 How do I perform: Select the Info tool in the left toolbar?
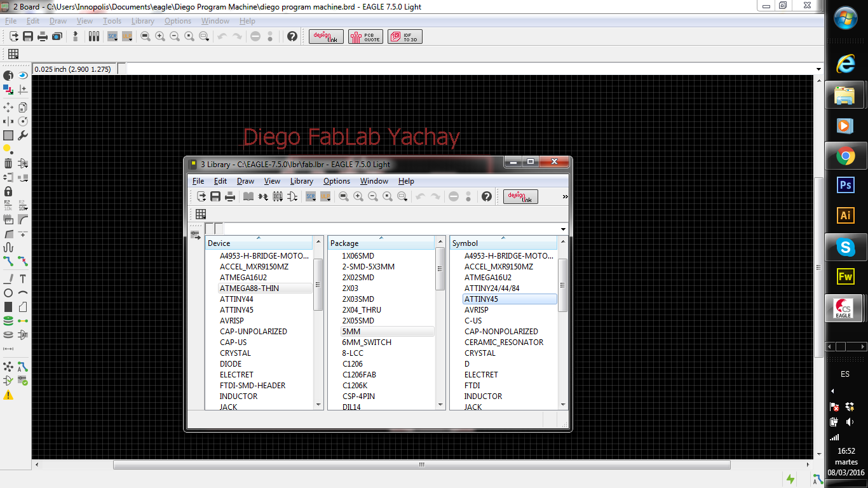8,76
